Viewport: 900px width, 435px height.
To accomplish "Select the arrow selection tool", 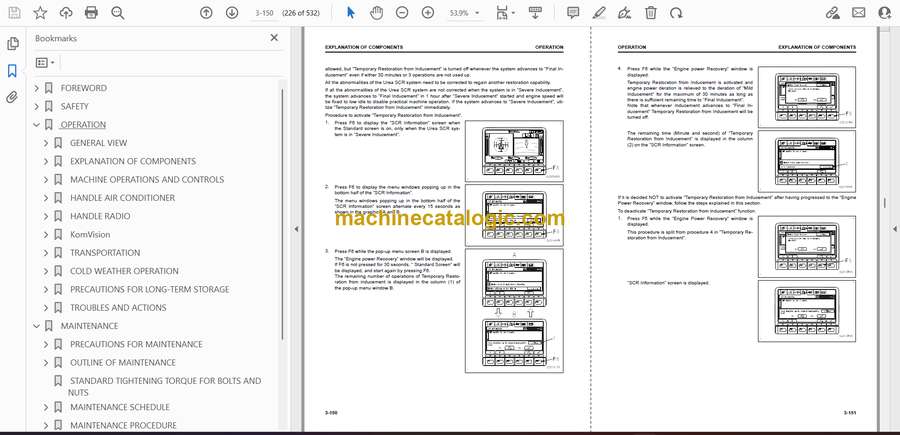I will point(351,13).
